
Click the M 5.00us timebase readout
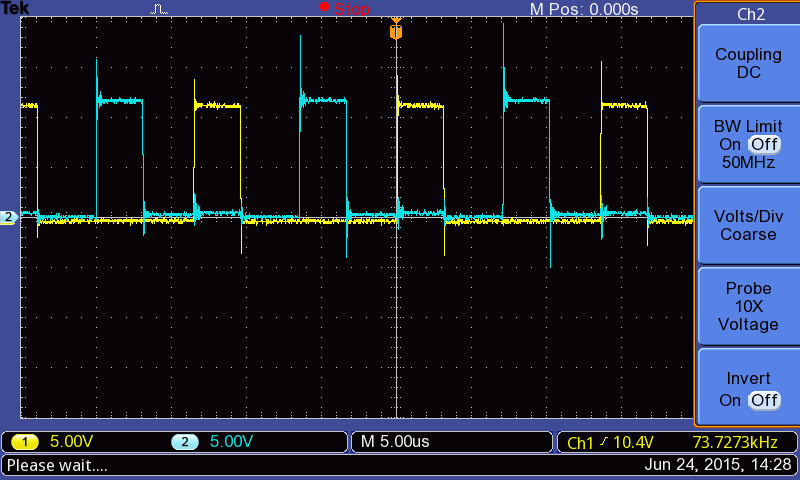pyautogui.click(x=395, y=441)
